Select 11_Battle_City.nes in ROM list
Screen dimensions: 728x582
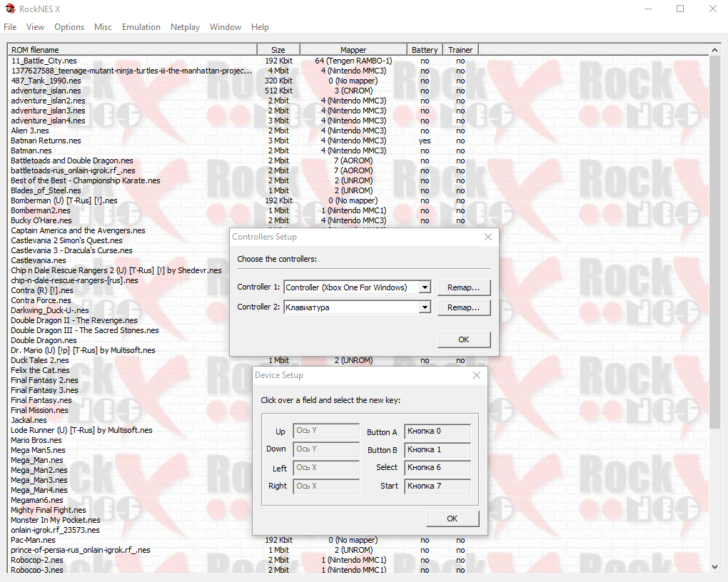coord(44,61)
